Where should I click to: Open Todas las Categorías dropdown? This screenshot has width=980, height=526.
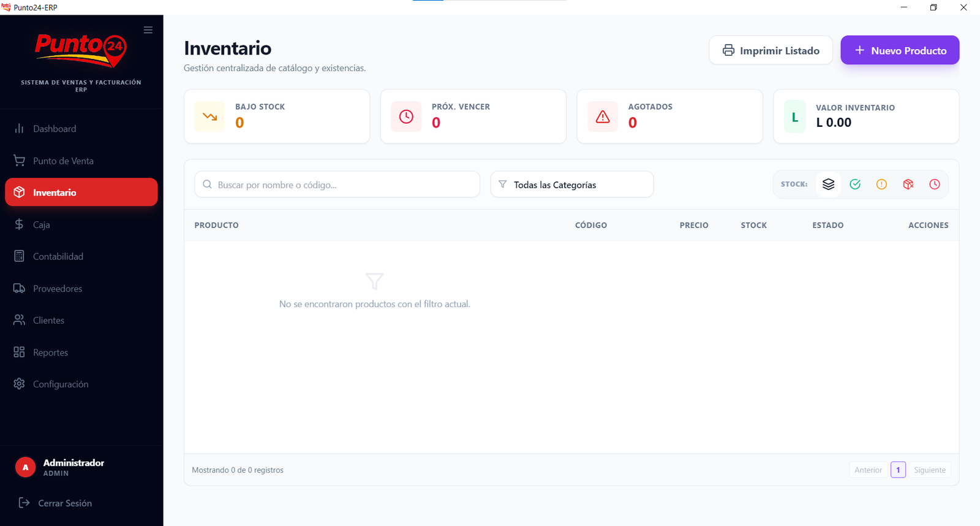(x=572, y=185)
